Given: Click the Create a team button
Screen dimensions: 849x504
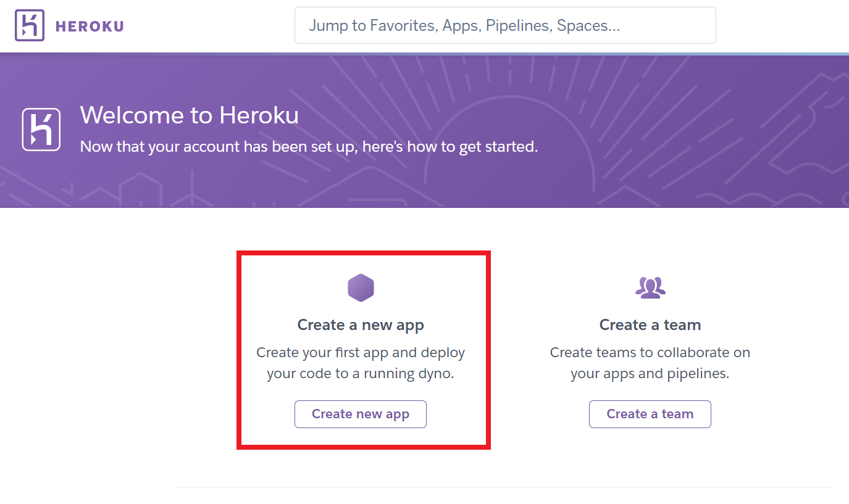Looking at the screenshot, I should [x=650, y=414].
